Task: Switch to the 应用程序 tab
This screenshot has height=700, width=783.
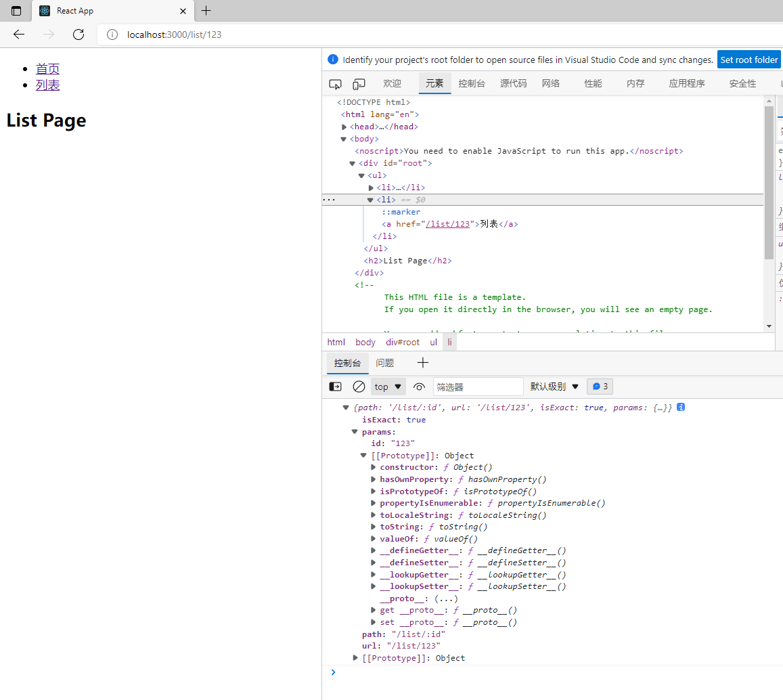Action: (687, 83)
